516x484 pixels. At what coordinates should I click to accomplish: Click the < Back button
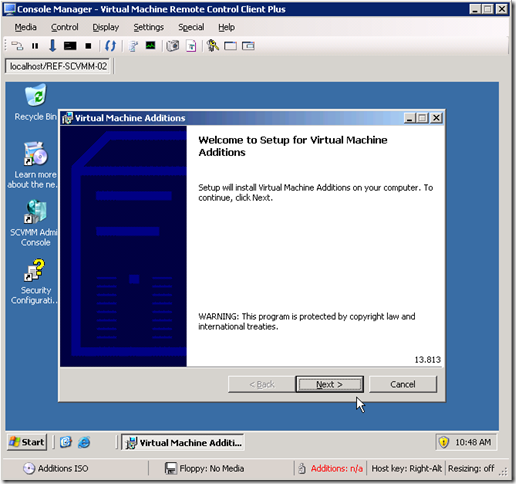tap(262, 384)
